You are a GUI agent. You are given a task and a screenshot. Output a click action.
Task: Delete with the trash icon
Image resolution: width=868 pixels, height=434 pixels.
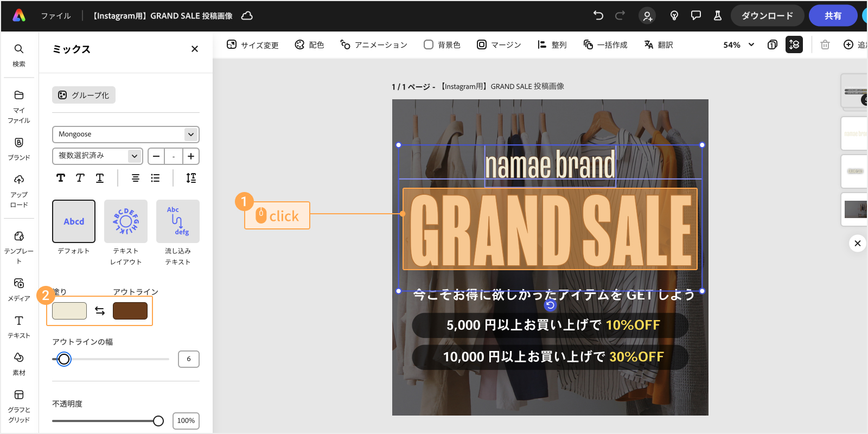(825, 45)
